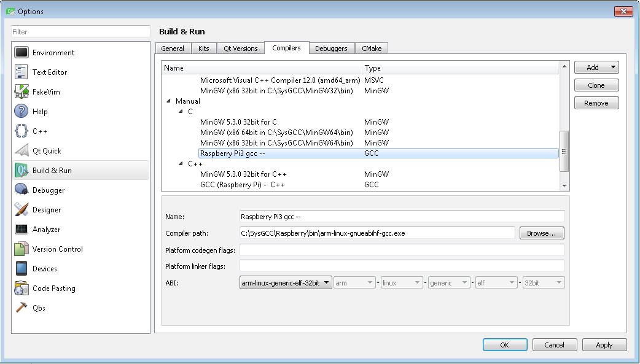This screenshot has width=640, height=364.
Task: Confirm with the OK button
Action: click(x=505, y=345)
